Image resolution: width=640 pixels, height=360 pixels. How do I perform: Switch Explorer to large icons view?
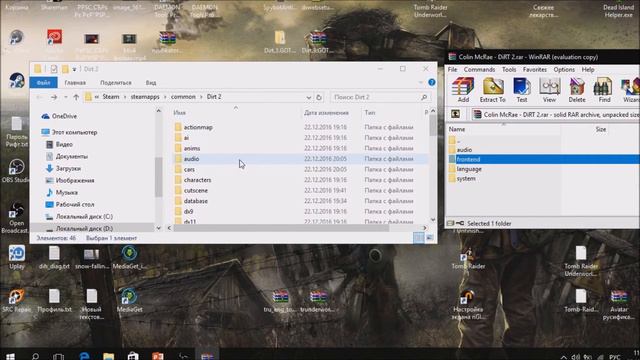click(430, 238)
